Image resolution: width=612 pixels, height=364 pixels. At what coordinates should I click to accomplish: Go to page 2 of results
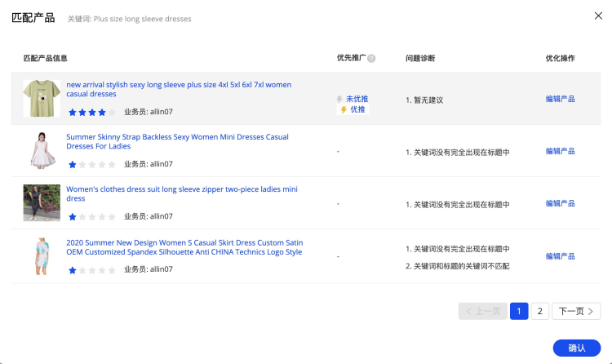pos(539,311)
